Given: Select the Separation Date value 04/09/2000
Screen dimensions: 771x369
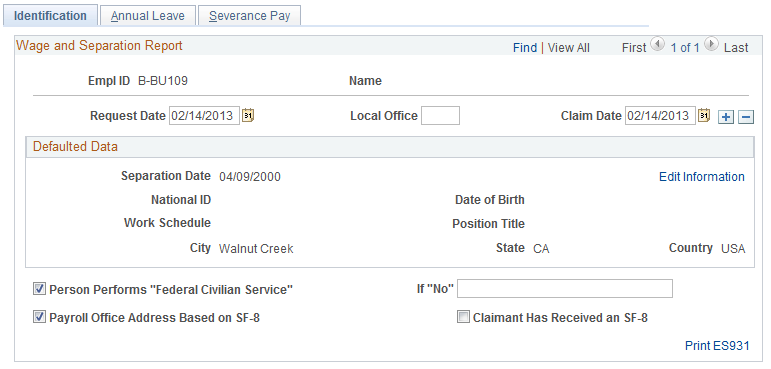Looking at the screenshot, I should 250,177.
